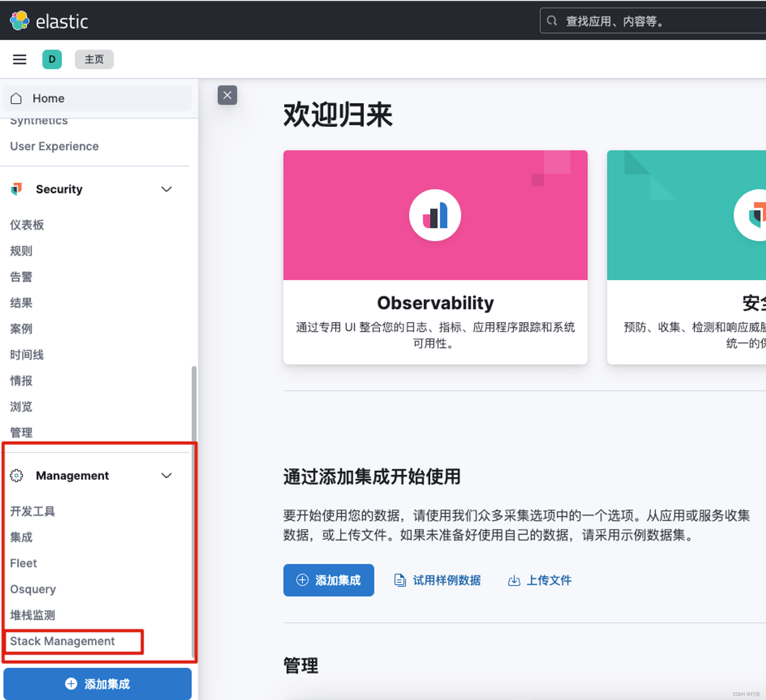
Task: Open Security 时间线 link
Action: tap(27, 355)
